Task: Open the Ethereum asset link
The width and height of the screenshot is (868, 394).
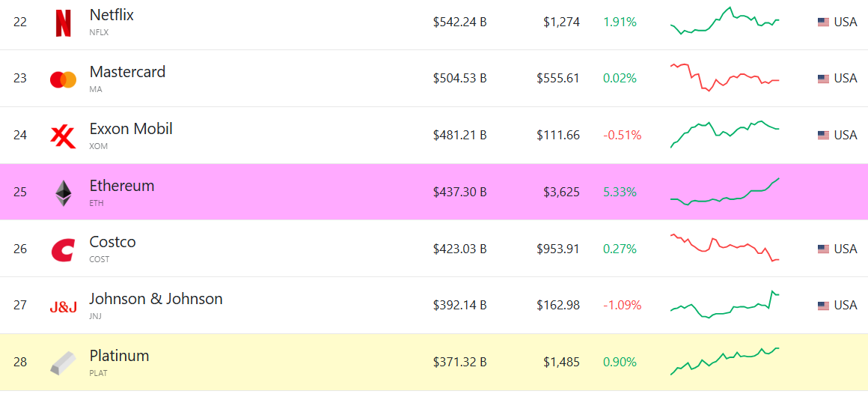Action: [122, 186]
